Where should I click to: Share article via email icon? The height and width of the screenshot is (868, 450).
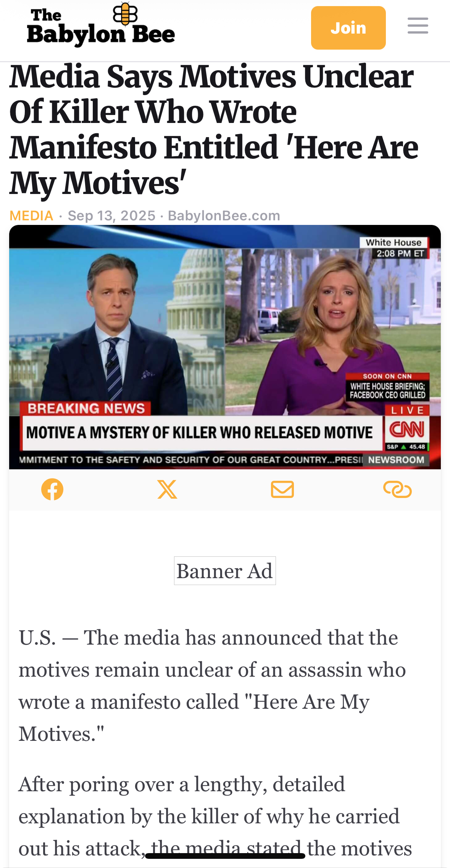(282, 489)
